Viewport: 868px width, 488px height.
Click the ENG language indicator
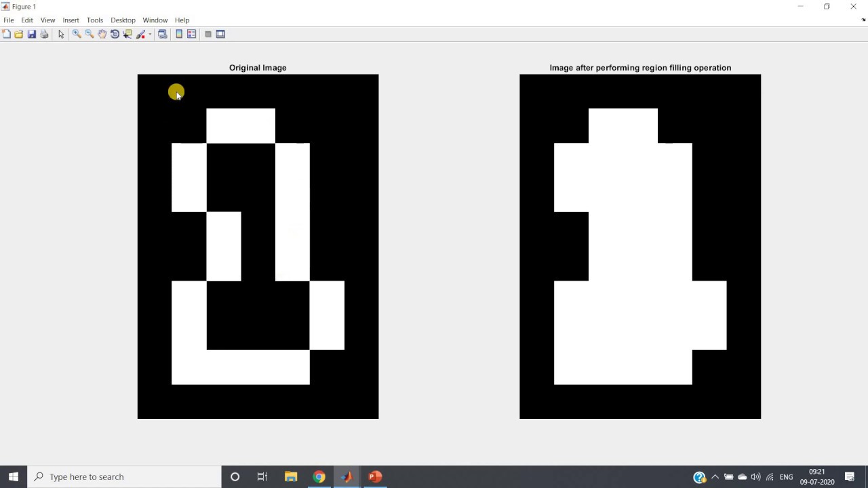pyautogui.click(x=787, y=477)
